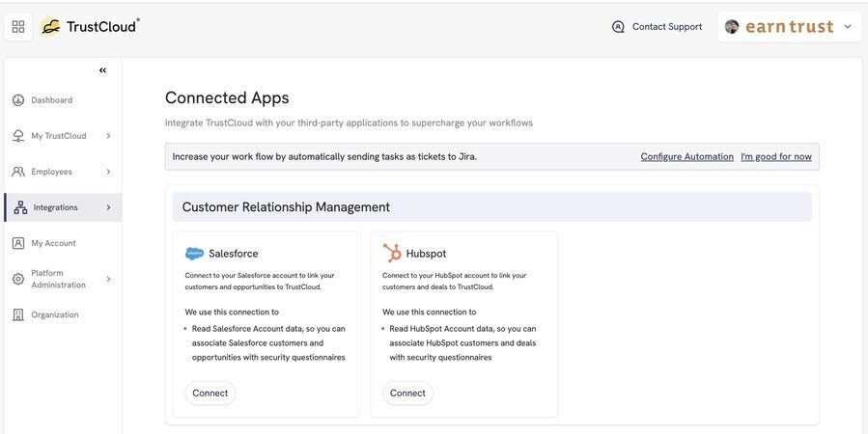Click the My TrustCloud cloud icon
868x434 pixels.
pyautogui.click(x=18, y=136)
